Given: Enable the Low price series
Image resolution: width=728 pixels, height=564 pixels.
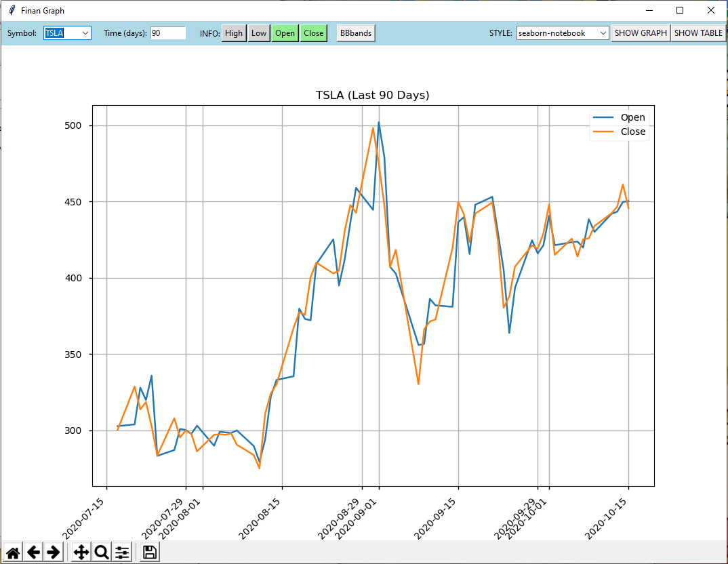Looking at the screenshot, I should click(259, 33).
